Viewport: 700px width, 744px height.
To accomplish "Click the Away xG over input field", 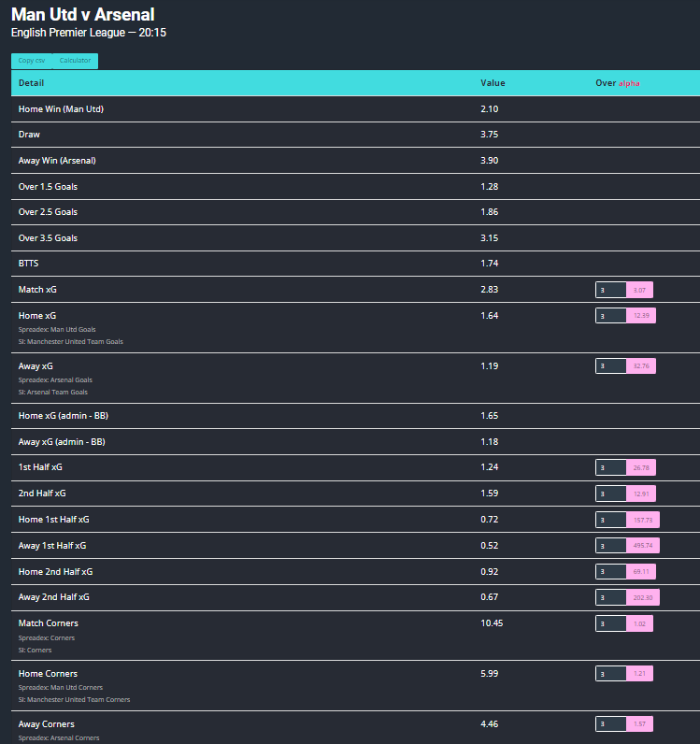I will click(611, 366).
